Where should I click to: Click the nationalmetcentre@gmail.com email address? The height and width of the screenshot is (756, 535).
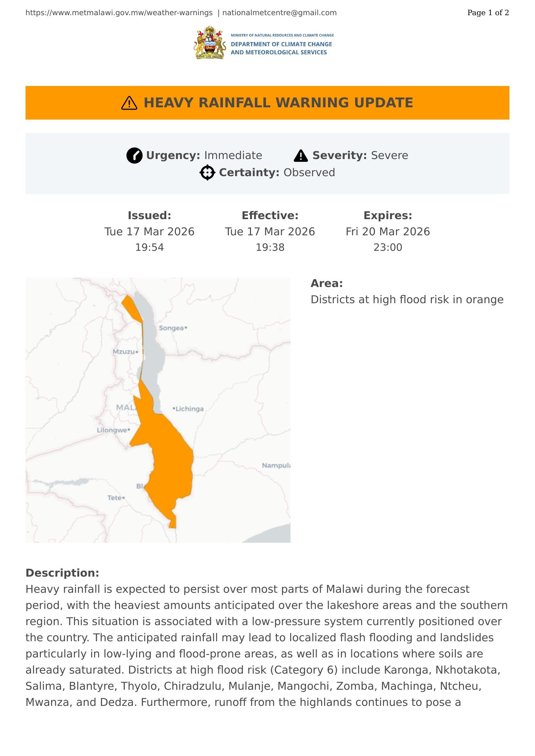pyautogui.click(x=279, y=13)
